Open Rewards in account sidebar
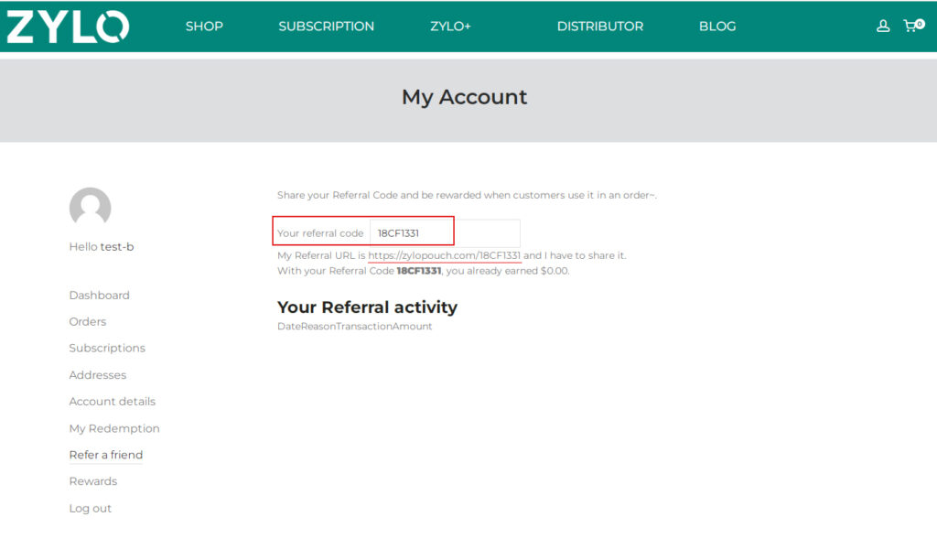This screenshot has height=560, width=937. (93, 481)
